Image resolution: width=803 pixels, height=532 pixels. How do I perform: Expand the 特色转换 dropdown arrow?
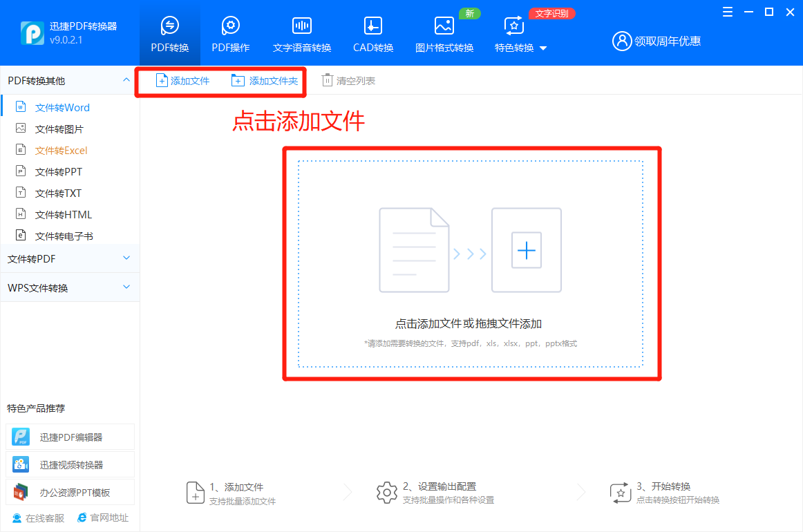(x=543, y=48)
